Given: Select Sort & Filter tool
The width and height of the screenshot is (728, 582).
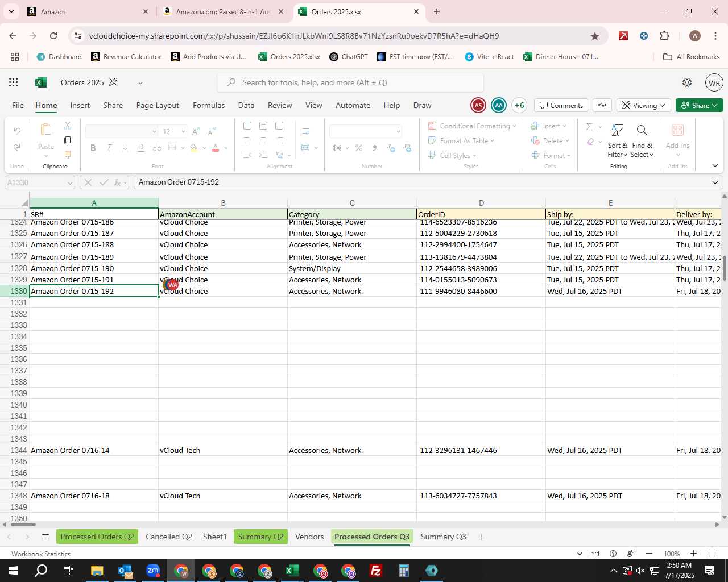Looking at the screenshot, I should point(618,142).
